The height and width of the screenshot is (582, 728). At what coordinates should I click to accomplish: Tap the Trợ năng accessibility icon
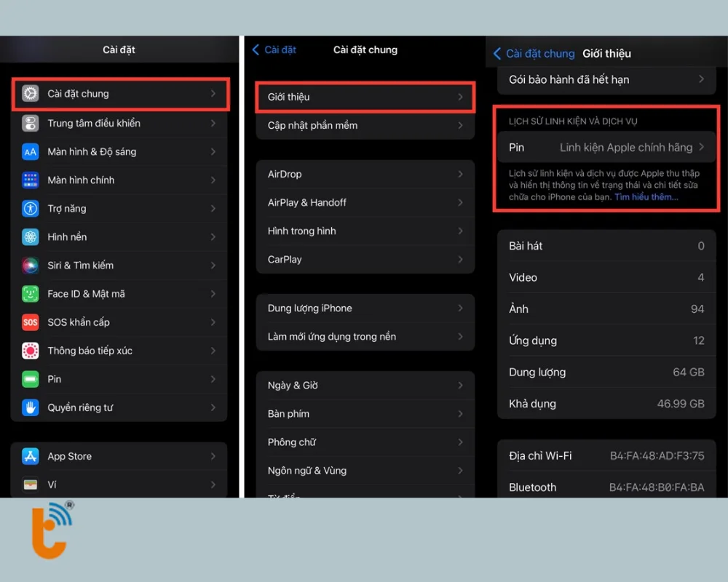30,209
